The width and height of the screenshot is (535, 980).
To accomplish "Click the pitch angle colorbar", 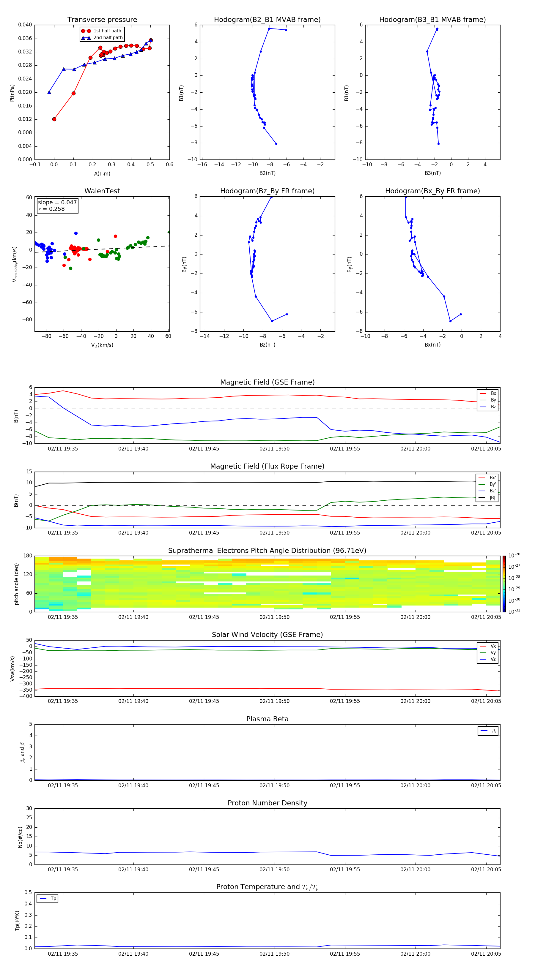I will (x=504, y=584).
